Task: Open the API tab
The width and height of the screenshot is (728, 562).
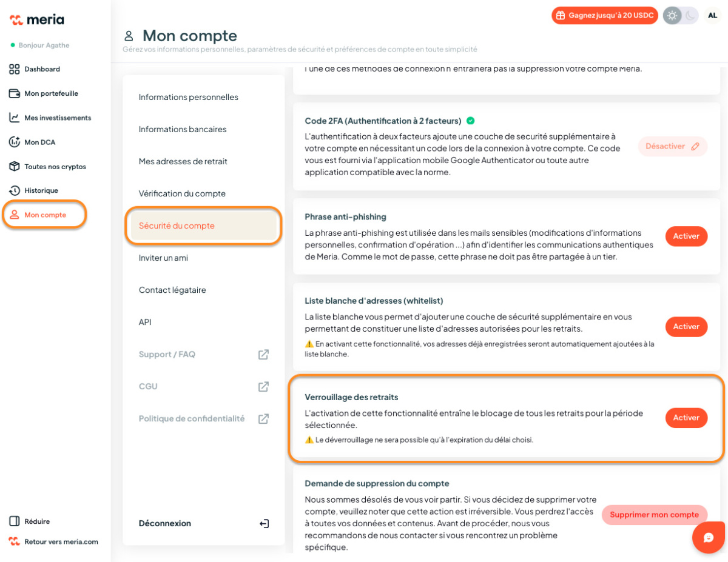Action: click(145, 322)
